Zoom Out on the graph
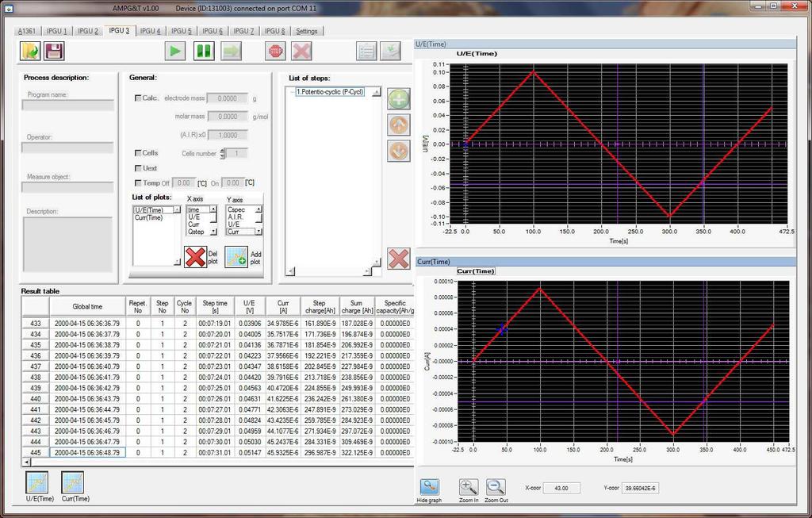This screenshot has width=812, height=518. pos(496,487)
